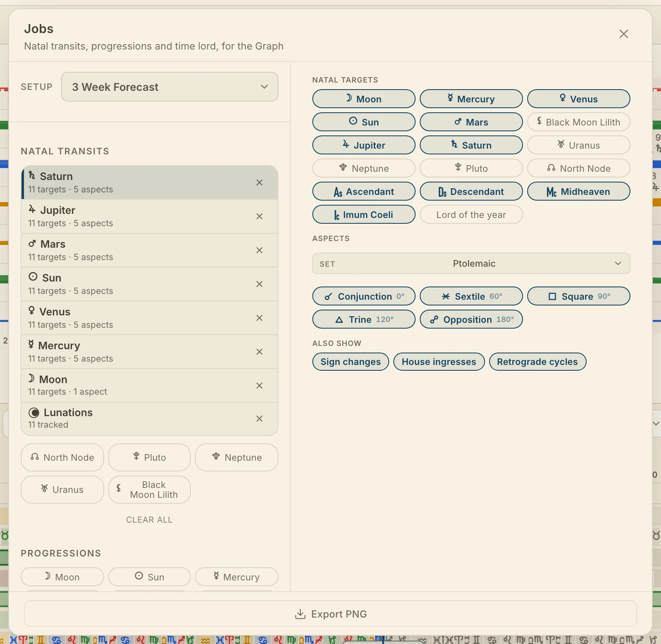Remove the Venus natal transit
Viewport: 661px width, 644px height.
(x=259, y=318)
